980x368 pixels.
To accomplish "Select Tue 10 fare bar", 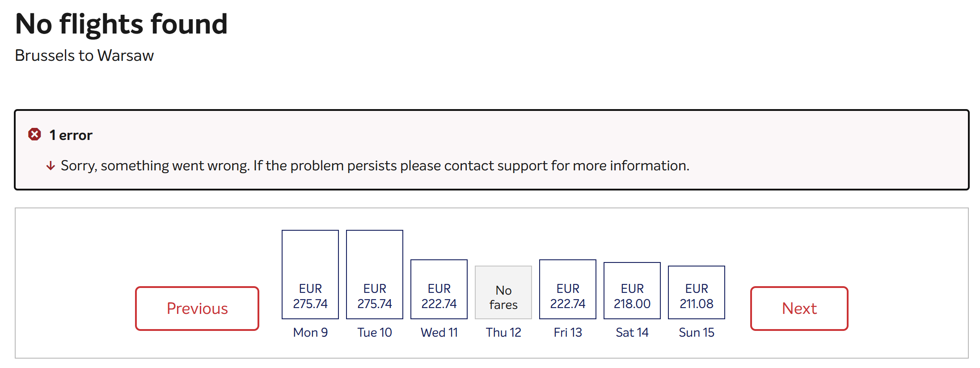I will (x=375, y=275).
